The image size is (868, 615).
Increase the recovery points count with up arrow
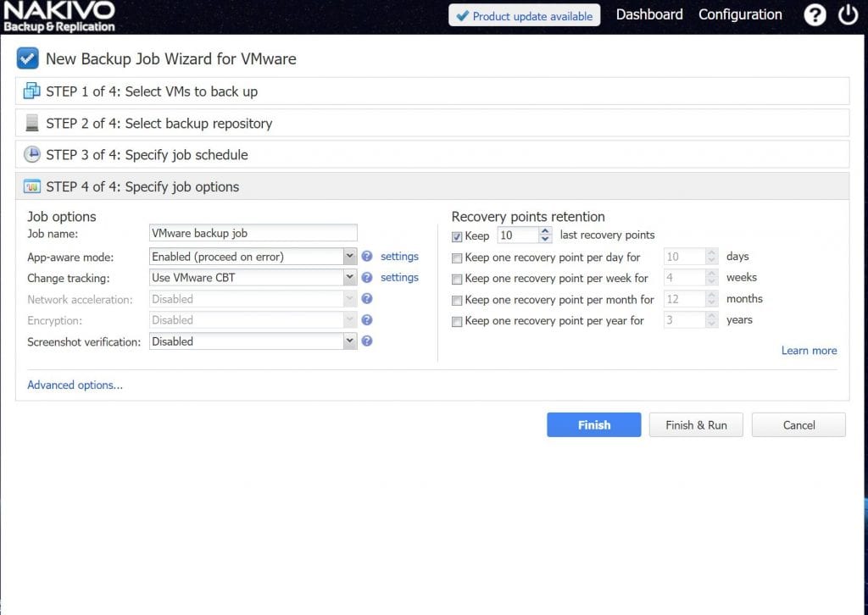point(545,231)
